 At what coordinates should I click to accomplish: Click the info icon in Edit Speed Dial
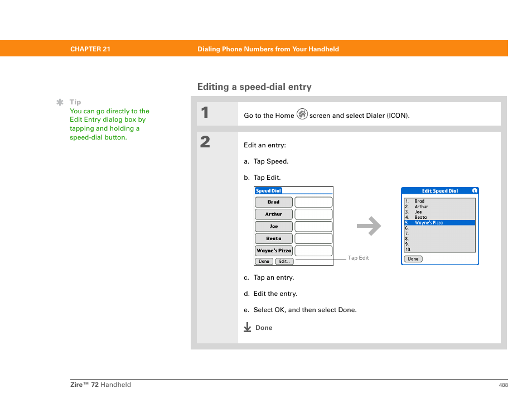(x=475, y=190)
